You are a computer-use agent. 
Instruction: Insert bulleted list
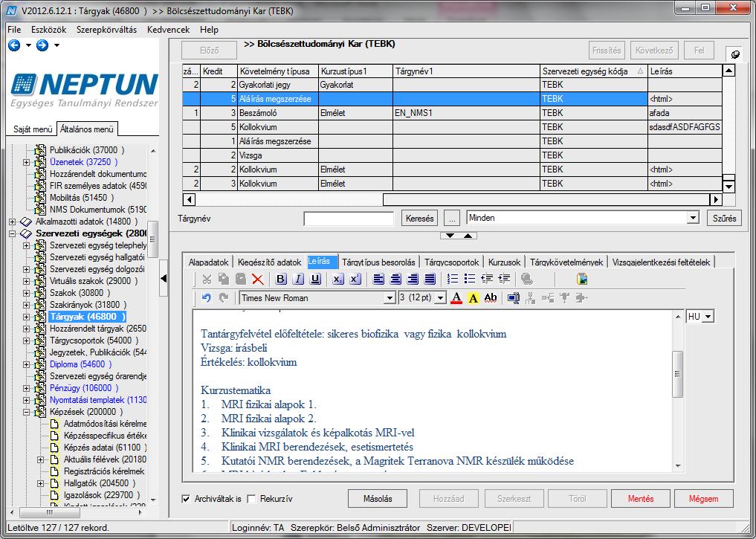470,279
